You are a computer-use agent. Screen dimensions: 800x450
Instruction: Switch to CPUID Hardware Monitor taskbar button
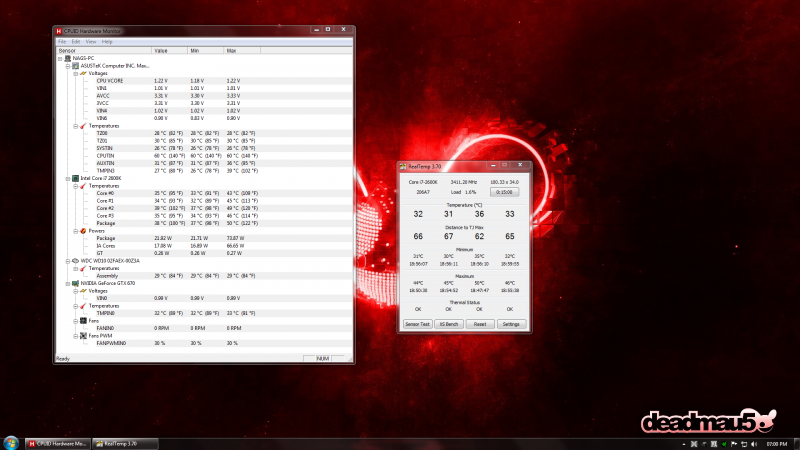point(58,444)
